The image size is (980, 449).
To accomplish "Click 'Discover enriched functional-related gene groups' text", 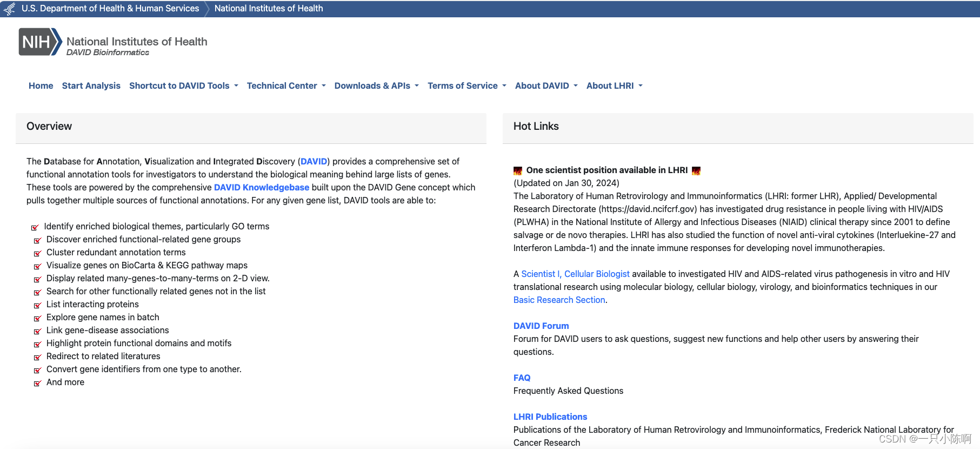I will coord(144,239).
